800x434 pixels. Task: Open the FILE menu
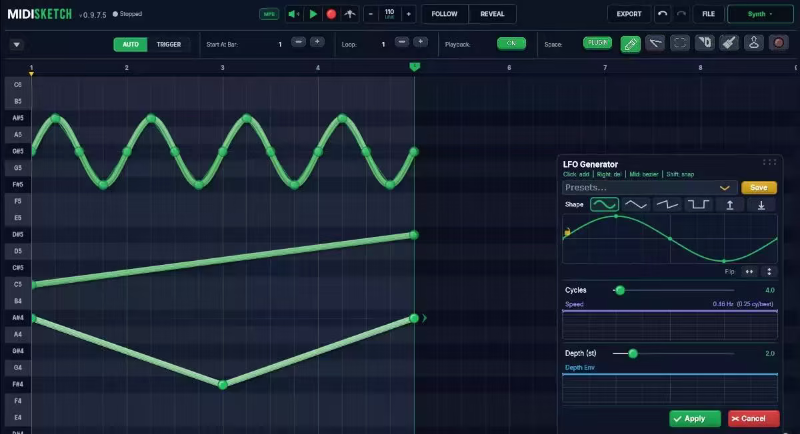click(x=709, y=14)
